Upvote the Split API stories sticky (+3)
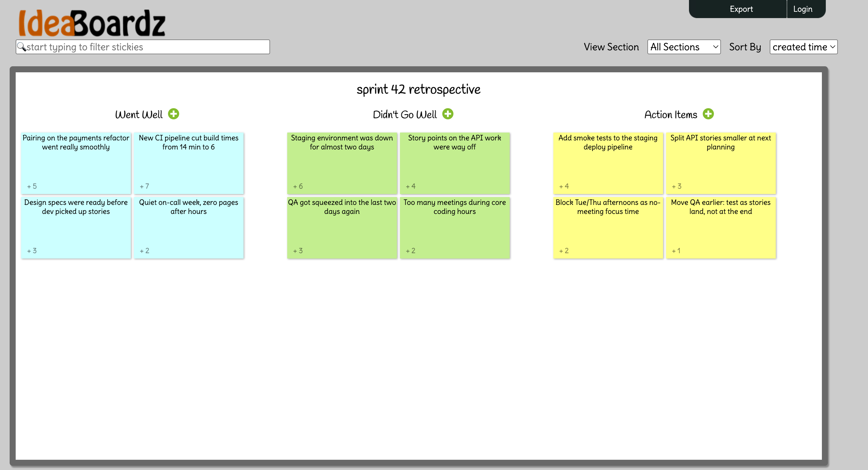The width and height of the screenshot is (868, 470). click(x=677, y=186)
